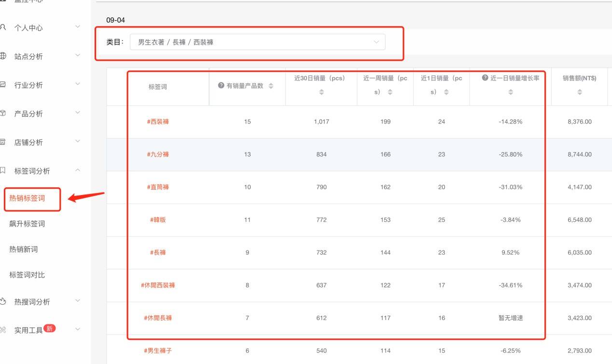612x364 pixels.
Task: Click the 标签词分析 bookmark icon
Action: pyautogui.click(x=3, y=170)
